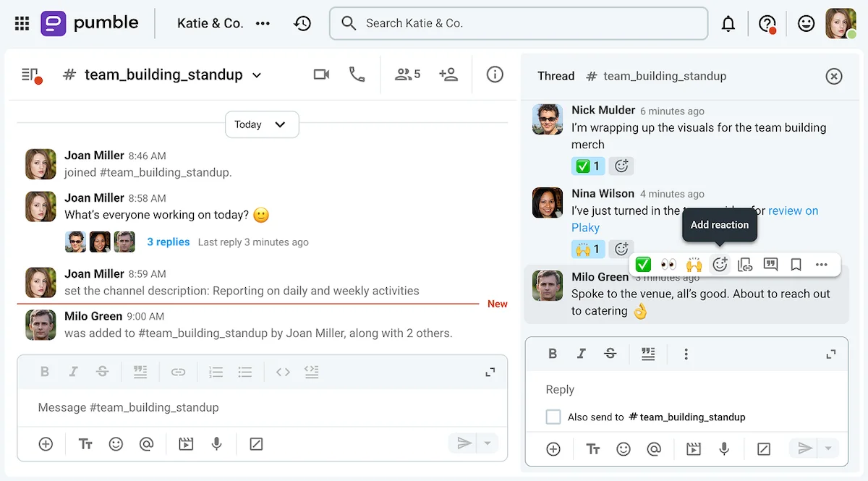Screen dimensions: 868x481
Task: Mention someone in channel editor
Action: click(147, 444)
